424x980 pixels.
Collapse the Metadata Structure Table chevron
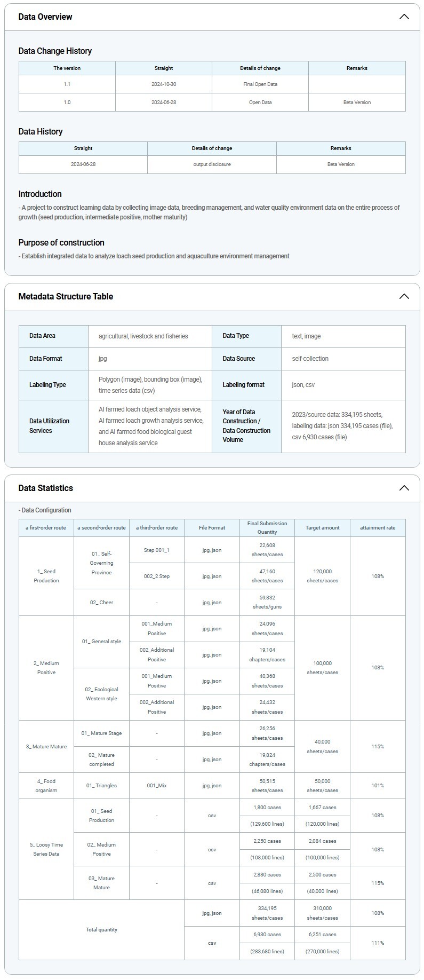click(x=404, y=296)
